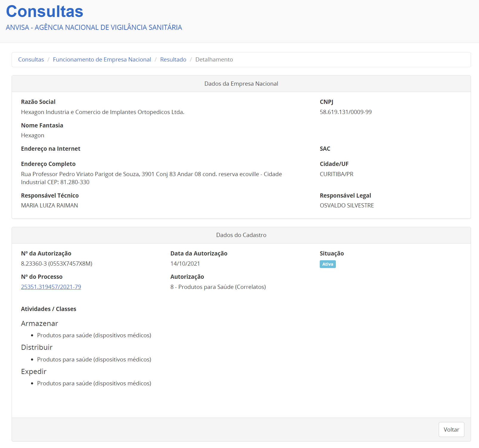Screen dimensions: 479x448
Task: Click the Endereço na Internet label
Action: point(51,149)
